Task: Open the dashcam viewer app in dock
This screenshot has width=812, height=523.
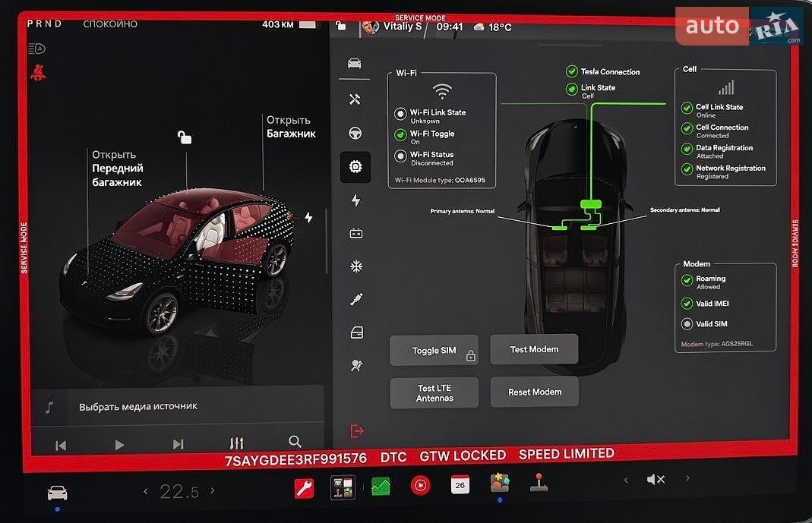Action: pos(343,488)
